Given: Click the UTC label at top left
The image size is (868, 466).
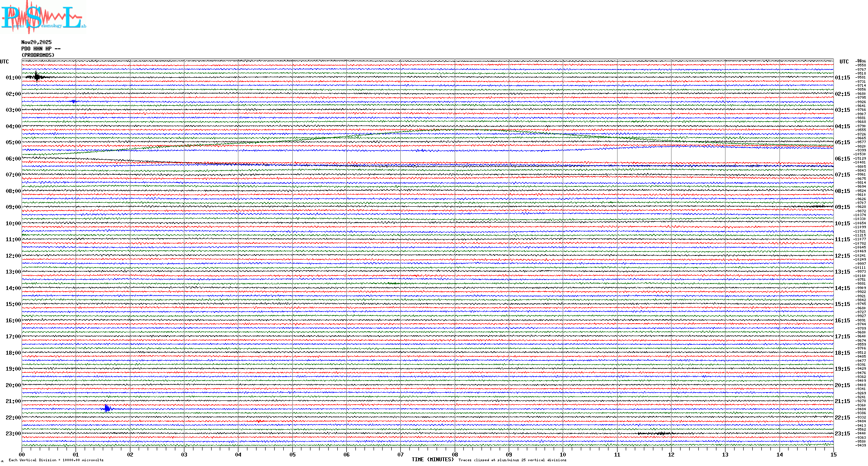Looking at the screenshot, I should point(4,62).
